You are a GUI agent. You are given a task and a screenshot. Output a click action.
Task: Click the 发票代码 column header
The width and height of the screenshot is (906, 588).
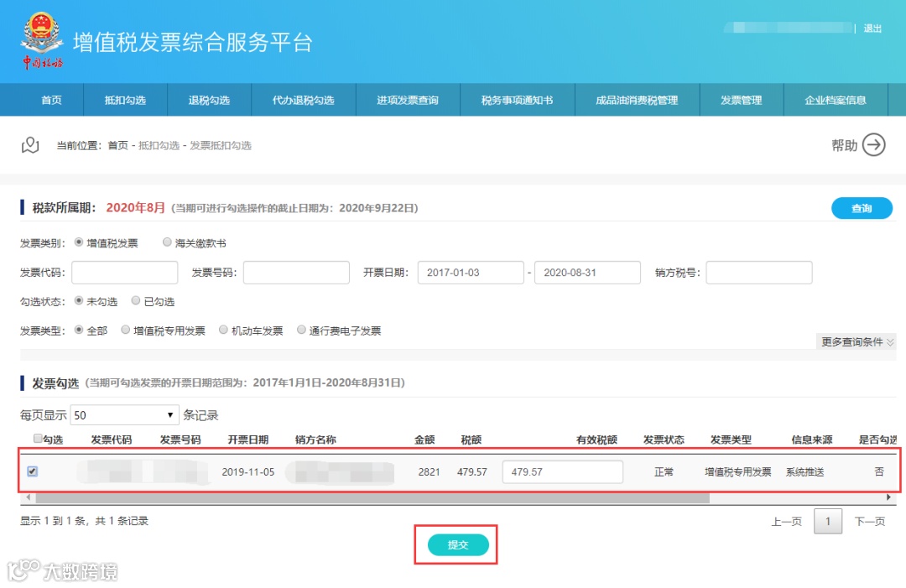112,440
